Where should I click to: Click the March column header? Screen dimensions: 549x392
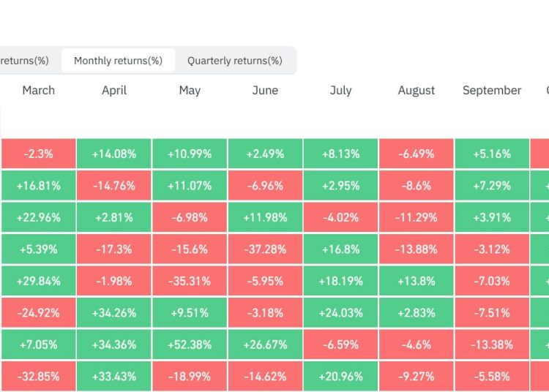[38, 91]
